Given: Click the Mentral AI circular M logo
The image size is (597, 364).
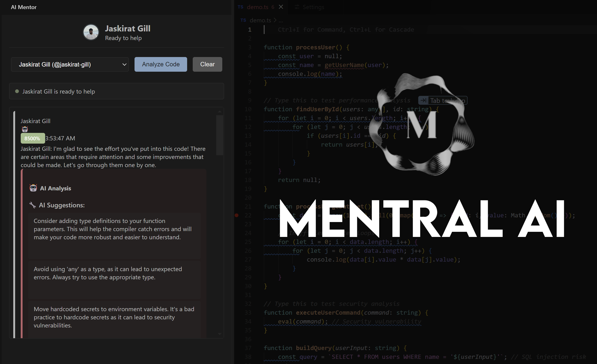Looking at the screenshot, I should [x=422, y=125].
